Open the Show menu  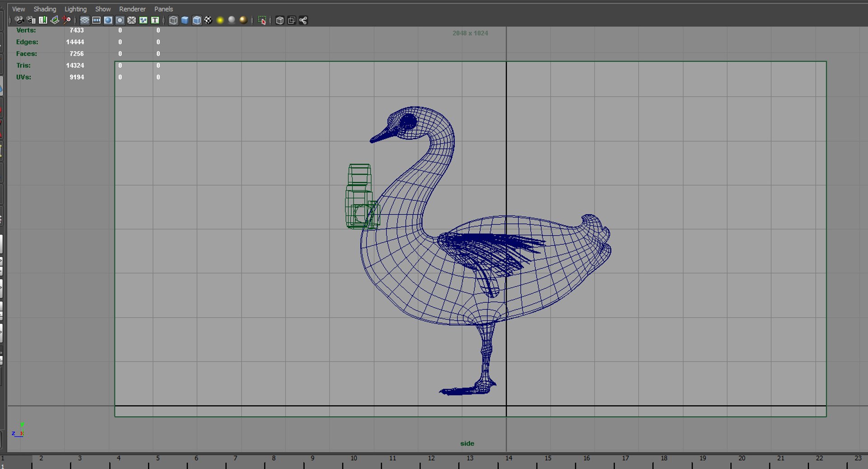pos(103,9)
